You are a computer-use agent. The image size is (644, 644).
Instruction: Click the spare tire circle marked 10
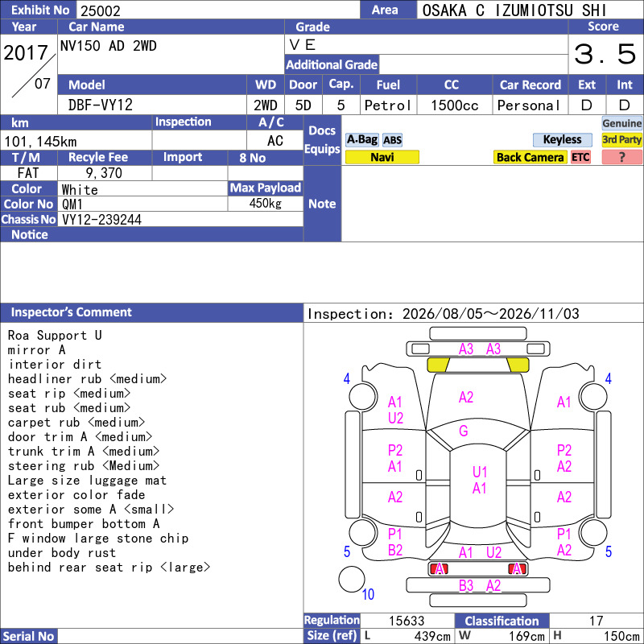pyautogui.click(x=352, y=579)
